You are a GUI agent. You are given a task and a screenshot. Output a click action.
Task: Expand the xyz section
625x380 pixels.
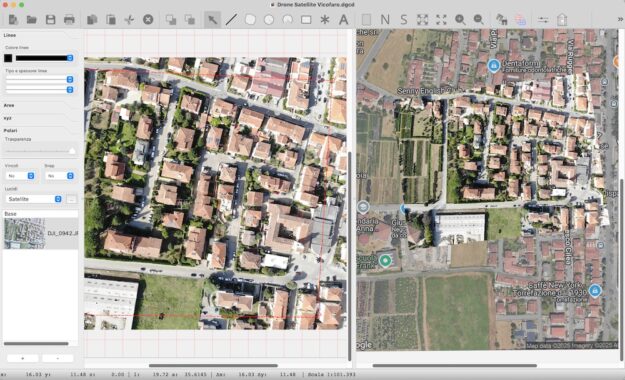pos(7,118)
